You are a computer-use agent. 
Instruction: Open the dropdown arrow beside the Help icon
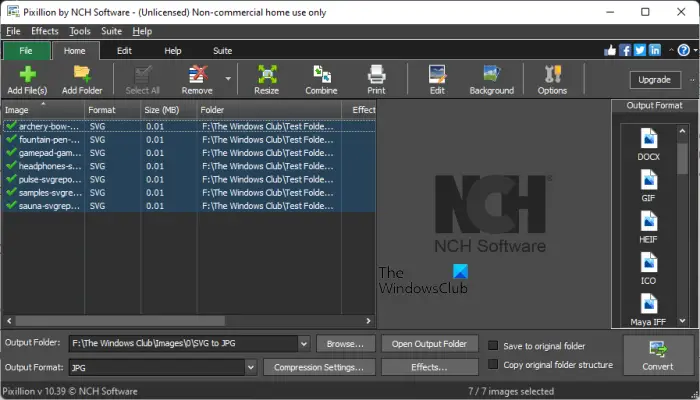coord(696,50)
